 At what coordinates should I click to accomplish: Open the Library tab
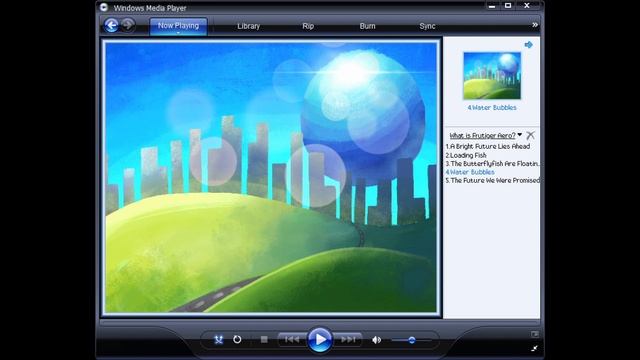249,26
